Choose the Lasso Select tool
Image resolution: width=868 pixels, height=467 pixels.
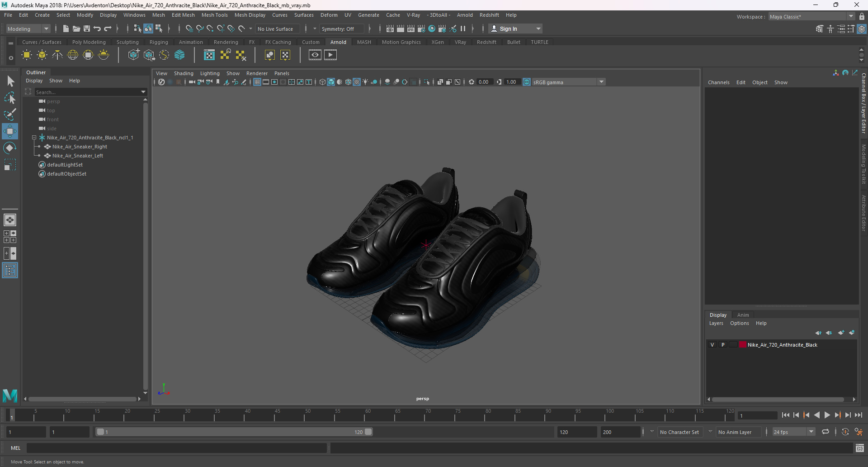[x=10, y=98]
